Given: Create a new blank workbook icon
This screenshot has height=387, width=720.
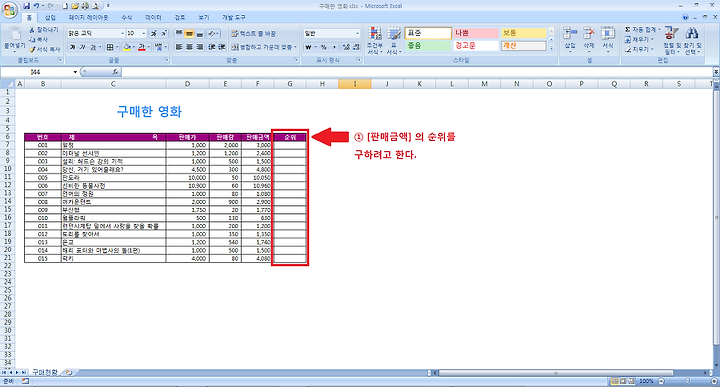Looking at the screenshot, I should click(x=65, y=6).
